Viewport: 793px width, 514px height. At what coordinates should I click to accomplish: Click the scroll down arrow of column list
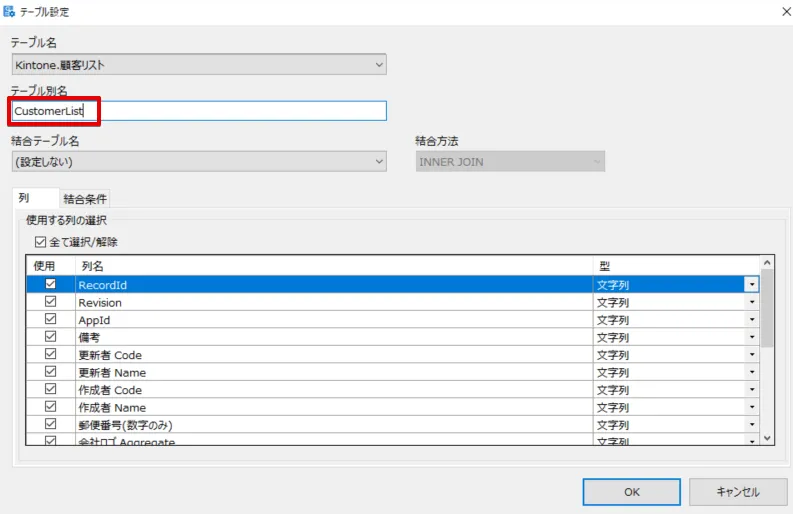point(767,438)
